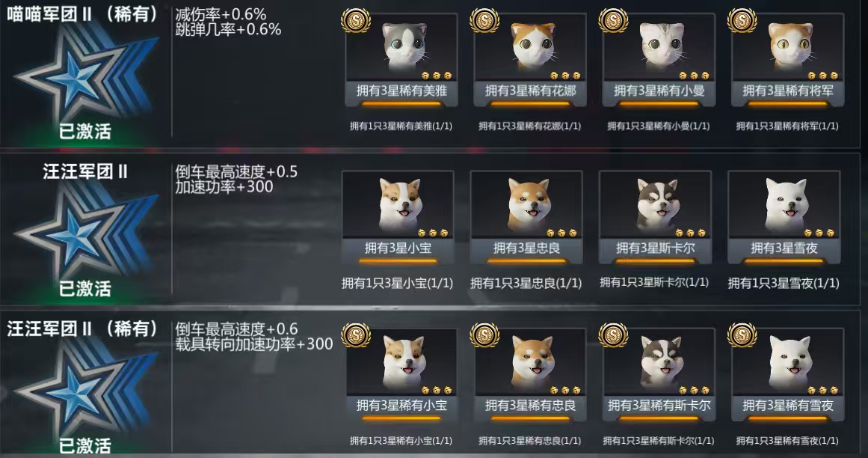Click the 3星小宝 corgi dog icon
868x458 pixels.
(400, 204)
